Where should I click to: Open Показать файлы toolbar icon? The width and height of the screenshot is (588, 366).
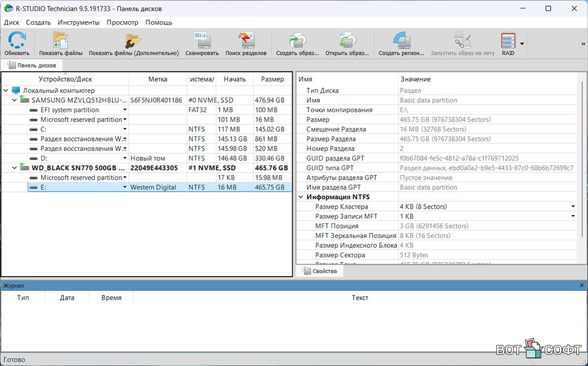click(61, 42)
